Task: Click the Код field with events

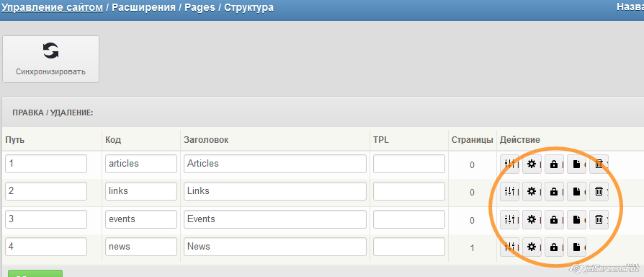Action: pos(141,219)
